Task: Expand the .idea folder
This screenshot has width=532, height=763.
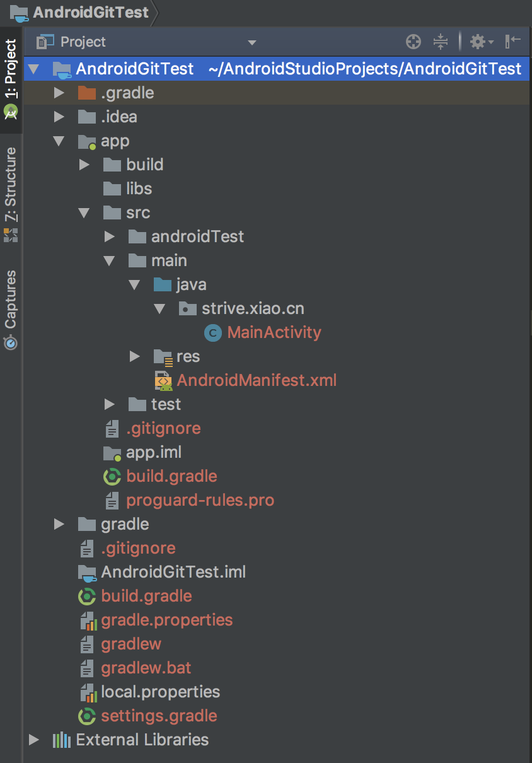Action: [59, 117]
